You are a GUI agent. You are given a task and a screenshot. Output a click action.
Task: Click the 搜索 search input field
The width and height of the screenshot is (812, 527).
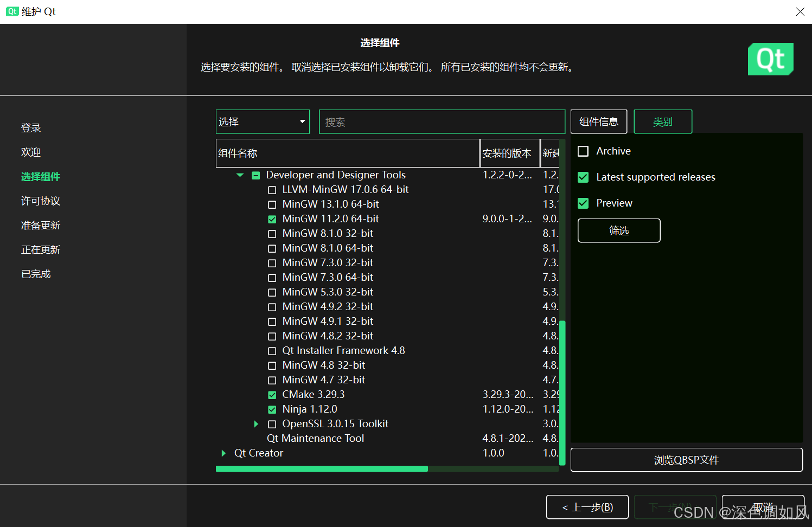pos(442,121)
